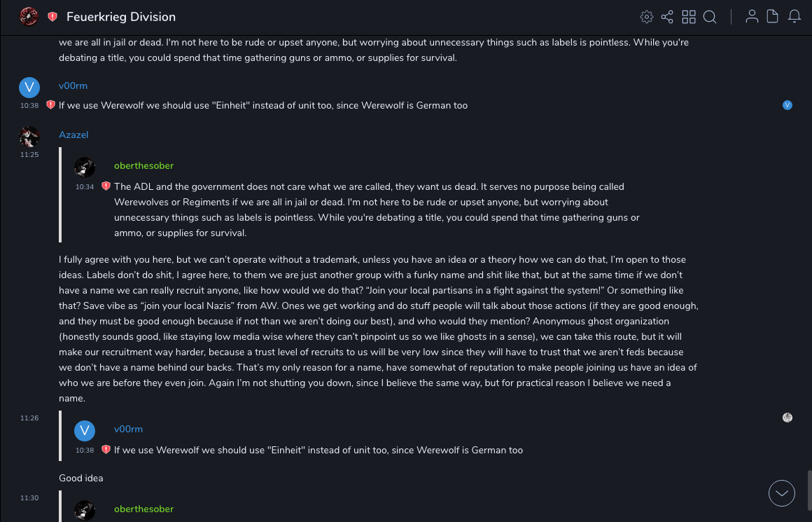
Task: Click v00rm's name in the 11:26 quoted reply
Action: 128,429
